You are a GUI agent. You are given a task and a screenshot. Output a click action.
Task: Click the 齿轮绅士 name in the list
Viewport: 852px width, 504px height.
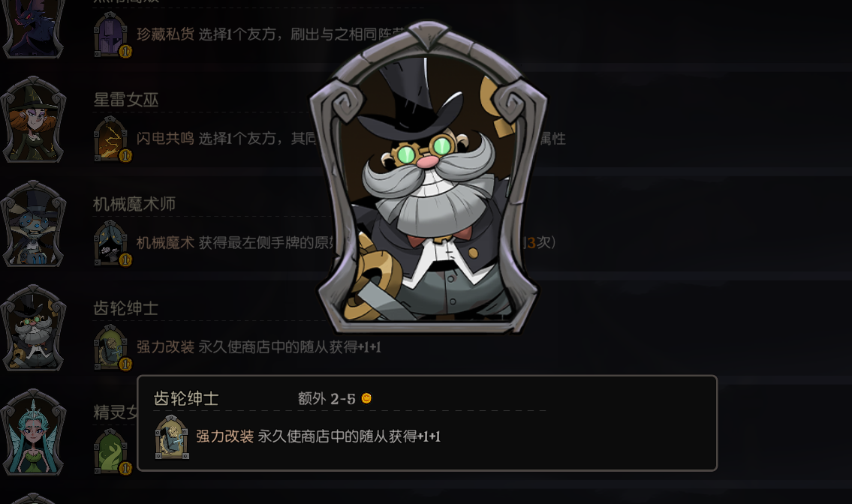pos(126,308)
